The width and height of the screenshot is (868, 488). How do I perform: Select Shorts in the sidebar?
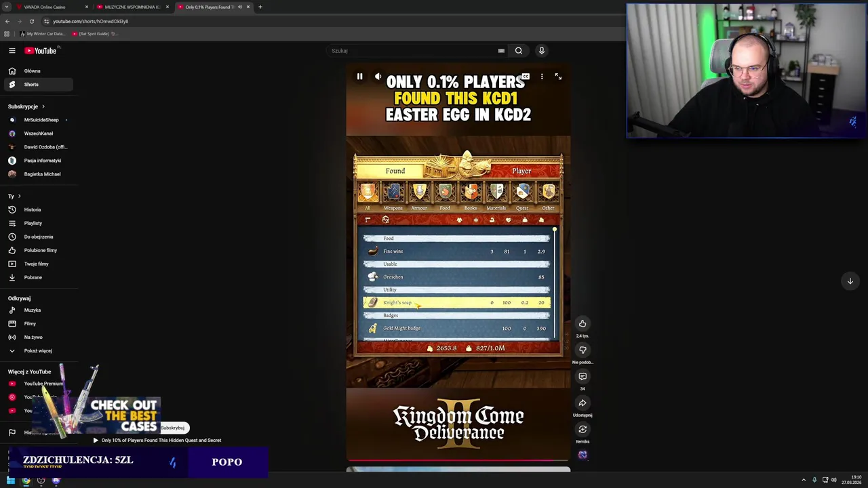38,85
